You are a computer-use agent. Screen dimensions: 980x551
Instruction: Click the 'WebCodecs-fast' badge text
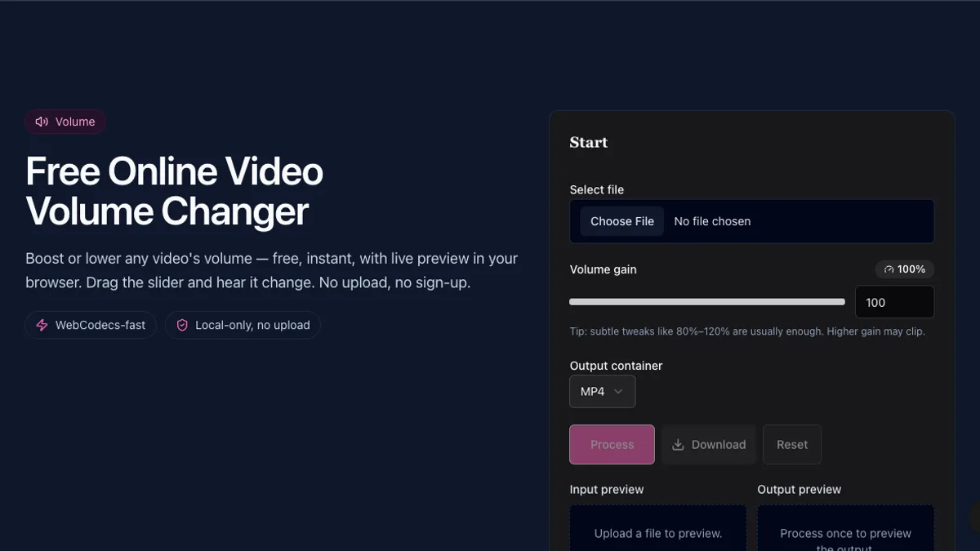pyautogui.click(x=100, y=325)
